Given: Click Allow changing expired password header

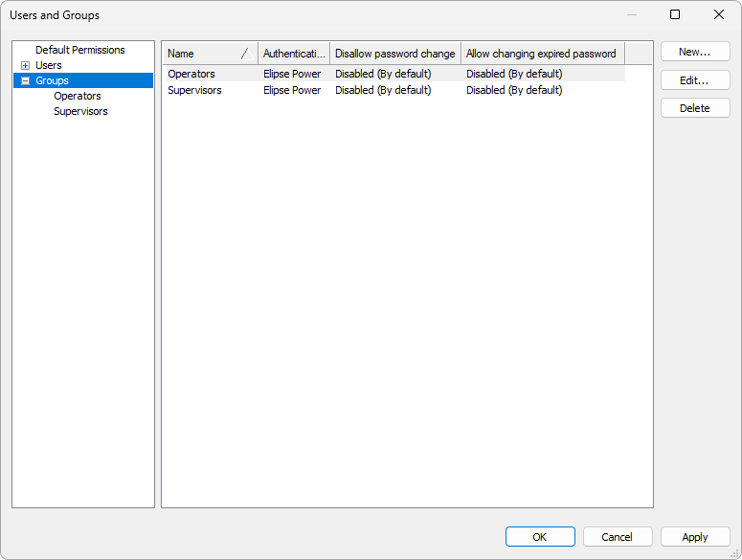Looking at the screenshot, I should (x=541, y=54).
